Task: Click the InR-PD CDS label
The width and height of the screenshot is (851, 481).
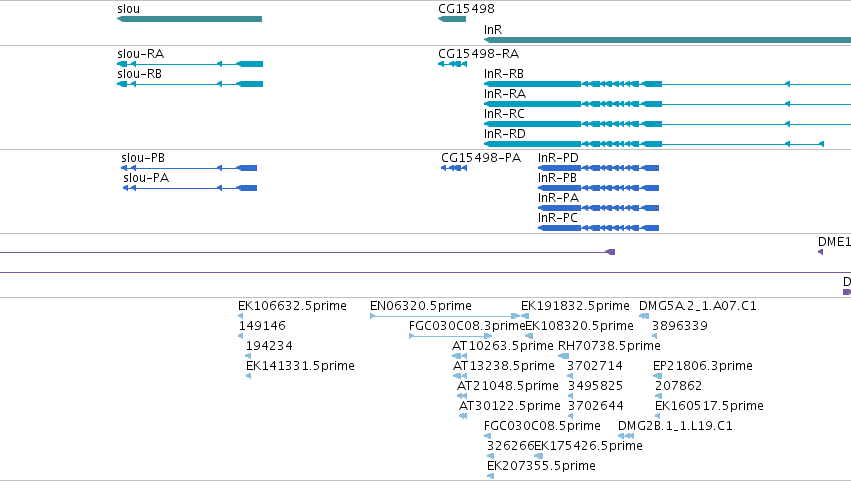Action: [558, 158]
